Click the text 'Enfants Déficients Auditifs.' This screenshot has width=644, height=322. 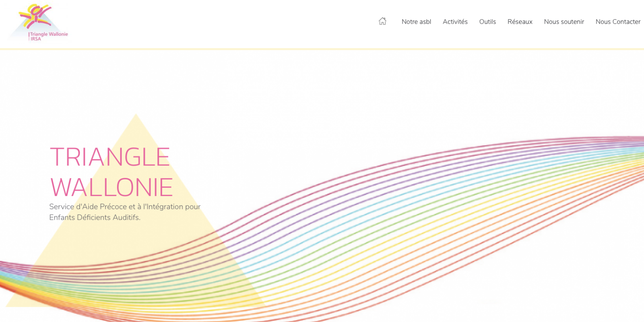(x=95, y=217)
